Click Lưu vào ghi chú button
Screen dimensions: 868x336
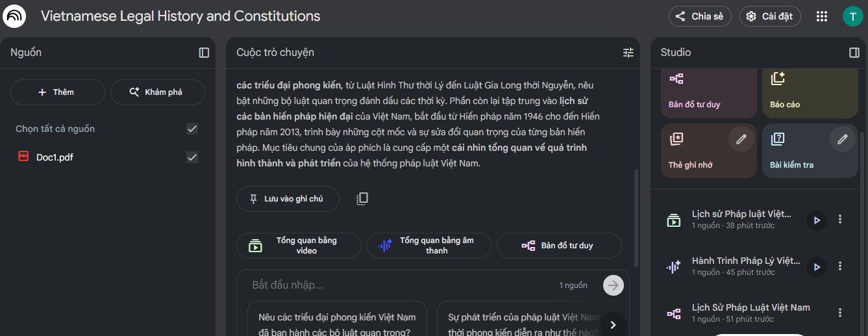click(288, 199)
